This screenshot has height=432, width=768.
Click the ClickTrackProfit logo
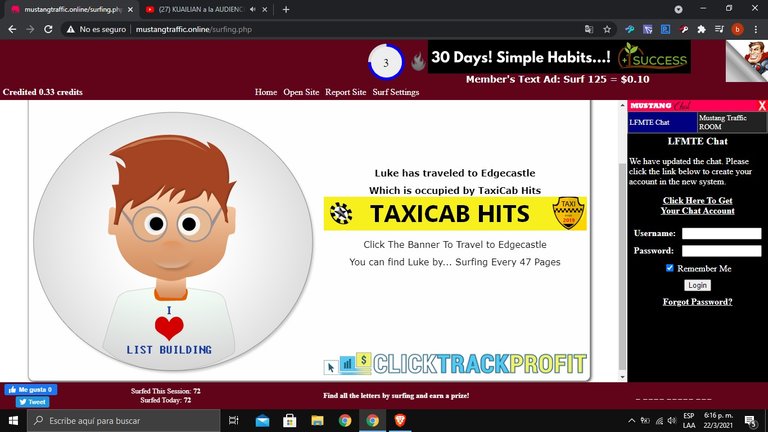tap(455, 364)
